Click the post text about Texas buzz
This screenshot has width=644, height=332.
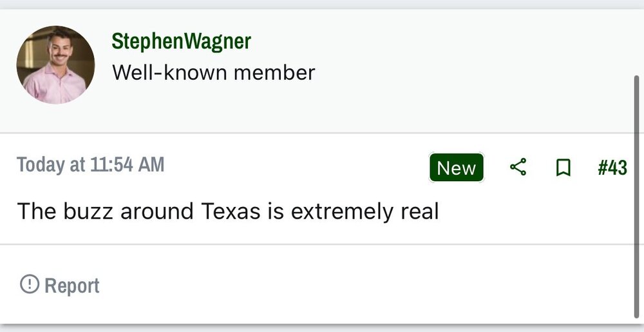coord(227,211)
